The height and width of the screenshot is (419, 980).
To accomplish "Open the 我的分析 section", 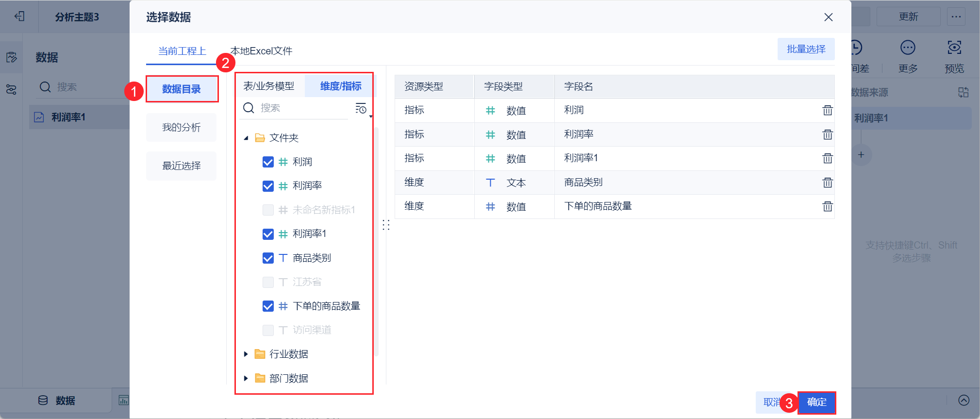I will pos(182,127).
